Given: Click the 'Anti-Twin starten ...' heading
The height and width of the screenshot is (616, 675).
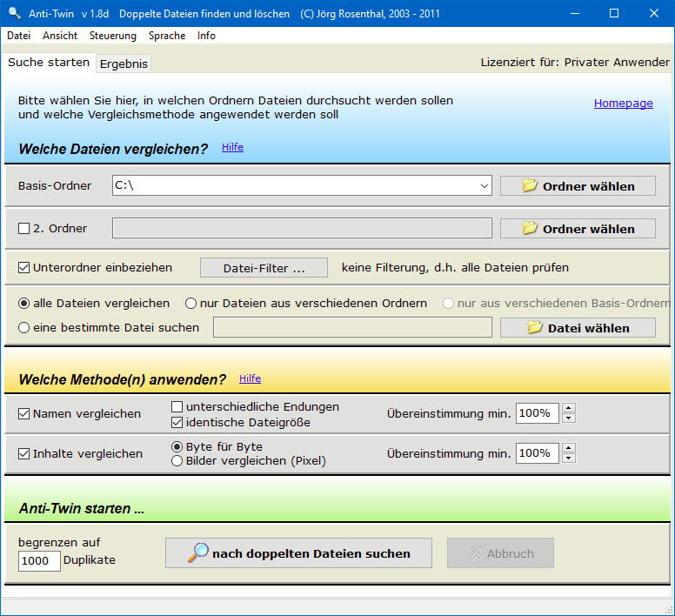Looking at the screenshot, I should 82,508.
